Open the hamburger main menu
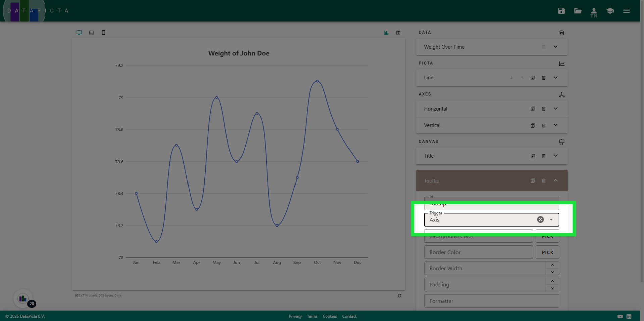 626,11
